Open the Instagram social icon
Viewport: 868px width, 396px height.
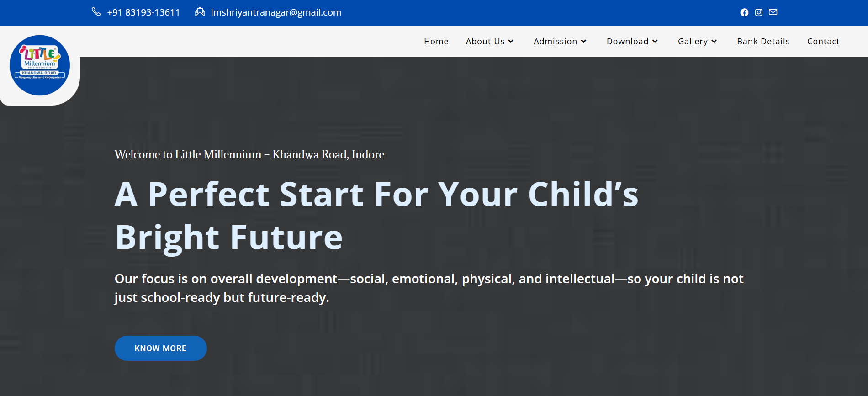point(759,12)
